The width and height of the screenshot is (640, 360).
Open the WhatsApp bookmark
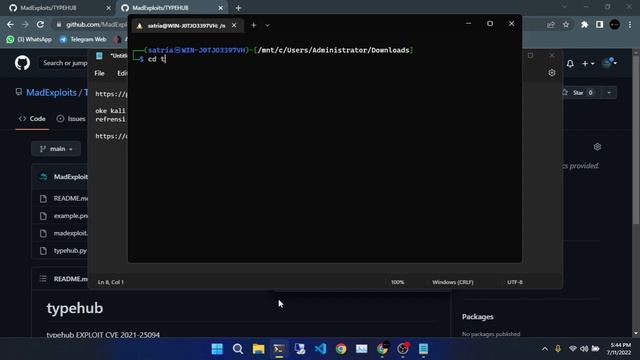tap(29, 39)
